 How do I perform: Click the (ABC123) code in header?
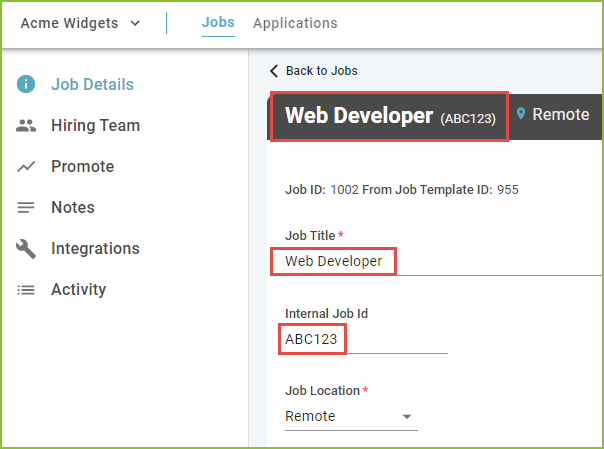pos(468,119)
